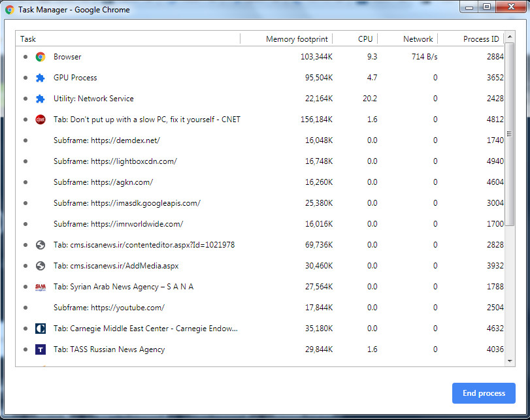Click the CNET favicon in the task list

pyautogui.click(x=41, y=120)
